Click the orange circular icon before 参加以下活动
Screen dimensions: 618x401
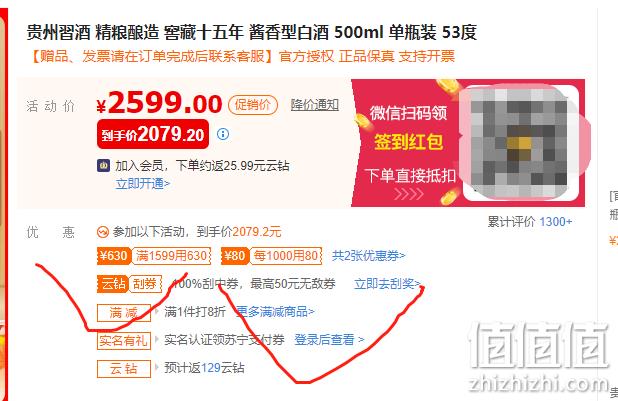click(x=103, y=232)
